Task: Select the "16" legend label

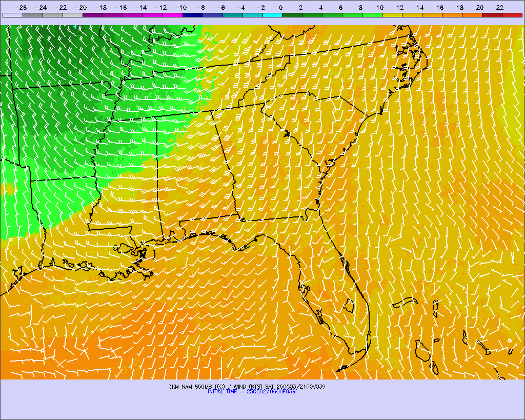Action: (440, 8)
